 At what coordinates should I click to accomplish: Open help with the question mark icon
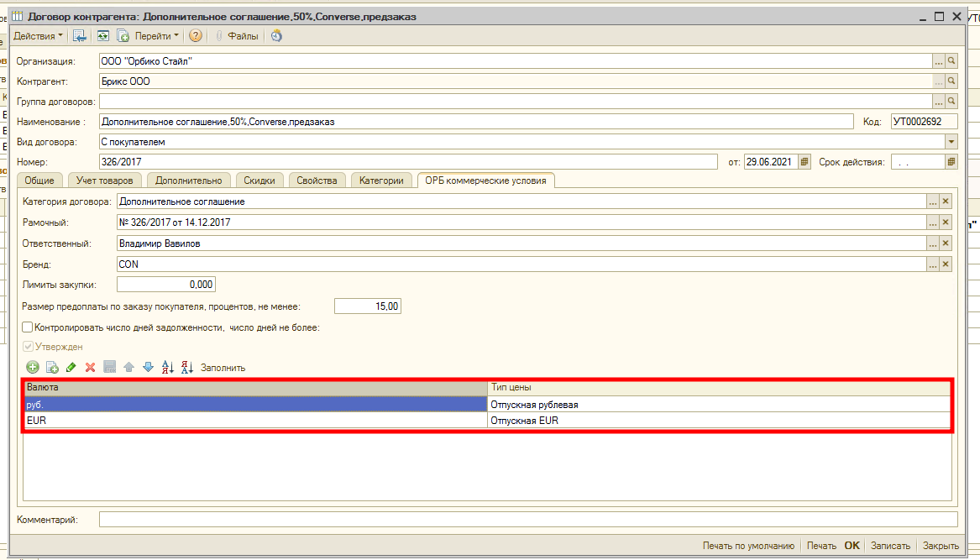(196, 36)
